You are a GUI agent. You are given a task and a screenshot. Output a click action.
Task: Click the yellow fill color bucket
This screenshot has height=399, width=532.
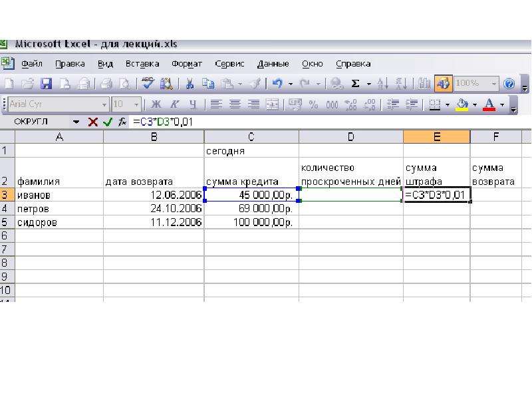462,104
